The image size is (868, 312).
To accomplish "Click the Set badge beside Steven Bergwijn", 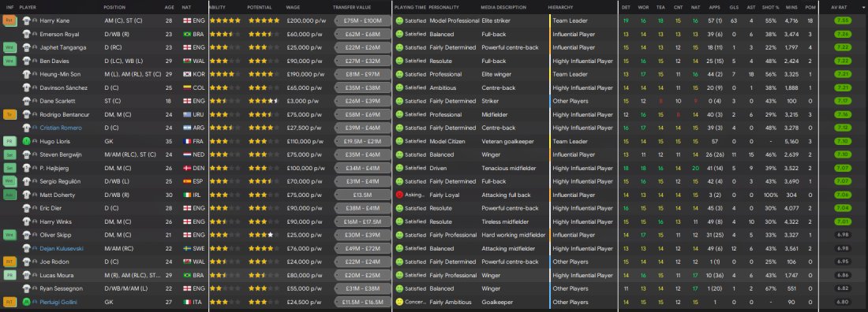I will [9, 155].
